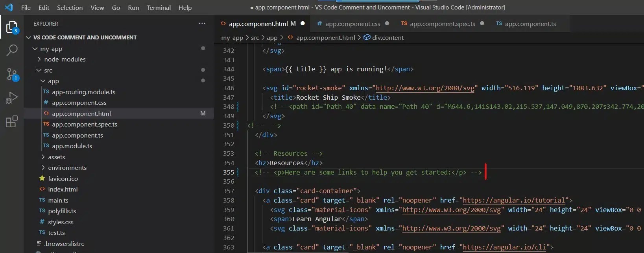Select app.component.html in explorer
The image size is (644, 253).
81,113
